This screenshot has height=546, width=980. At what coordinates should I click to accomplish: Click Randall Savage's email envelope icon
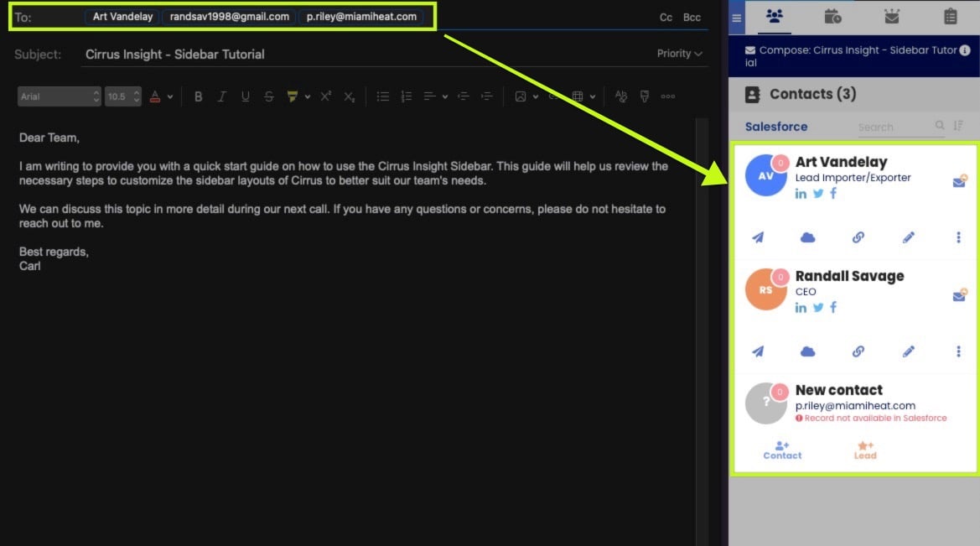pyautogui.click(x=959, y=295)
